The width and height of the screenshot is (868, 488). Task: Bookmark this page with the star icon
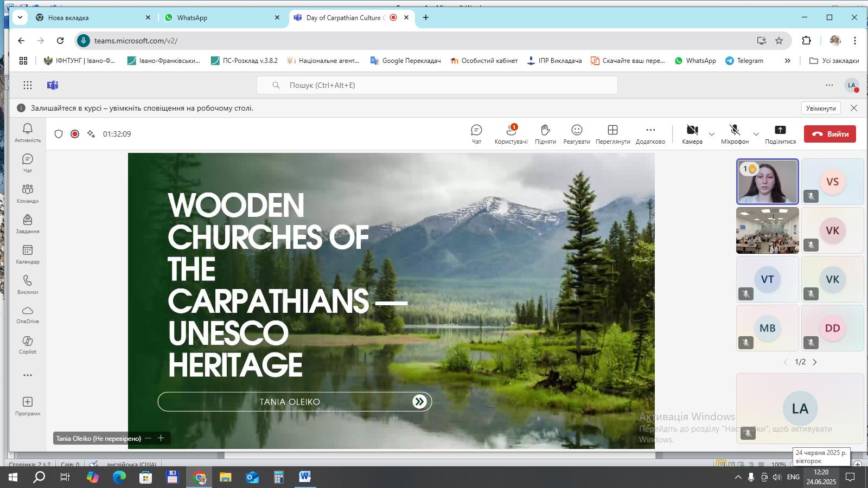pos(779,41)
